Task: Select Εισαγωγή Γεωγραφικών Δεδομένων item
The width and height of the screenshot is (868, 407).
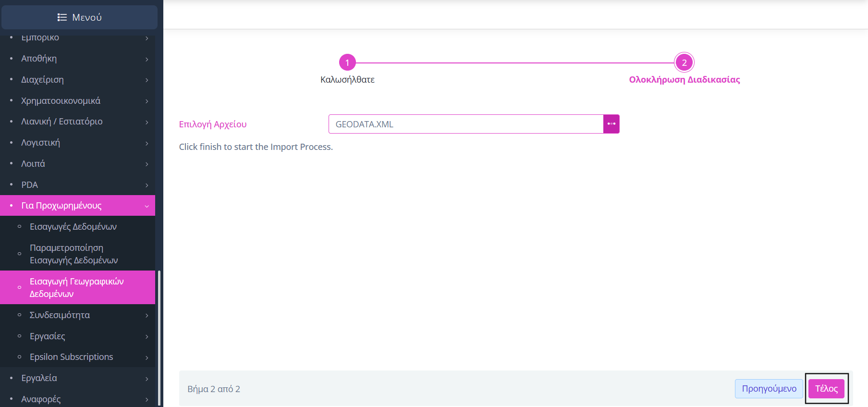Action: (x=76, y=287)
